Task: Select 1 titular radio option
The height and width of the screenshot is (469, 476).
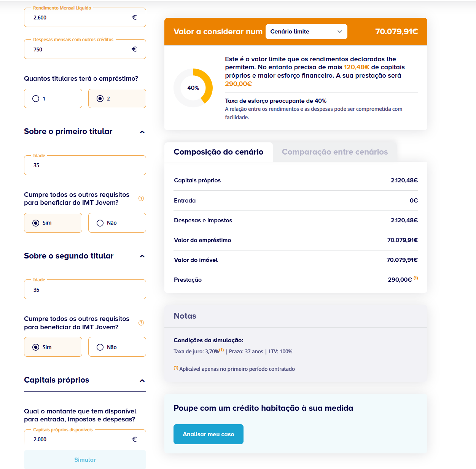Action: [x=53, y=99]
